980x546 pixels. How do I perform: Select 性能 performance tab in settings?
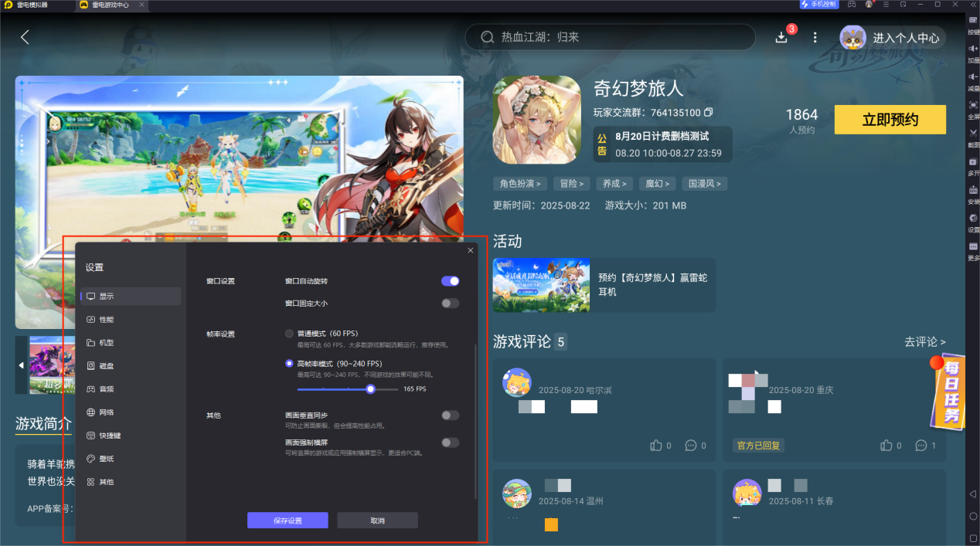pyautogui.click(x=131, y=320)
